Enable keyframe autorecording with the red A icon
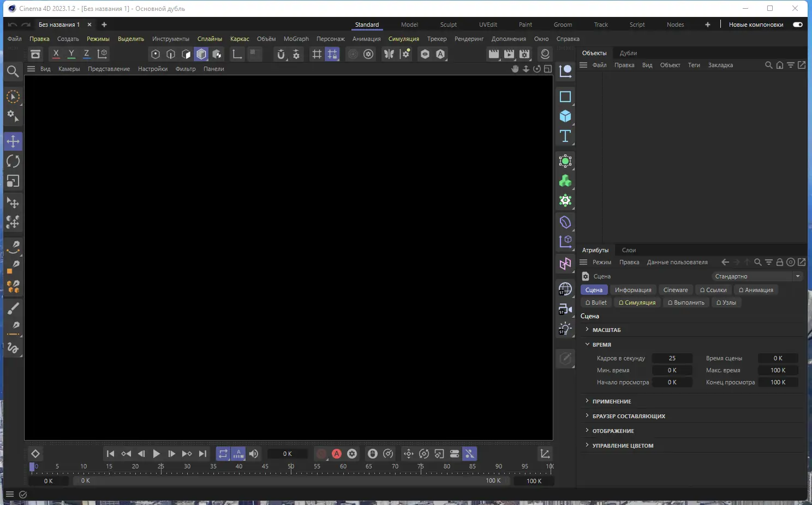Viewport: 812px width, 505px height. [x=337, y=453]
